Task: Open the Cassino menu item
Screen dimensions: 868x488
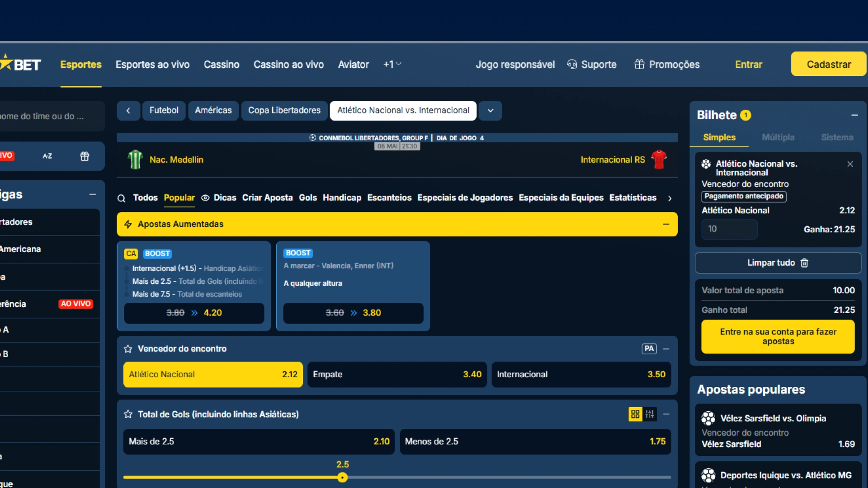Action: (x=222, y=64)
